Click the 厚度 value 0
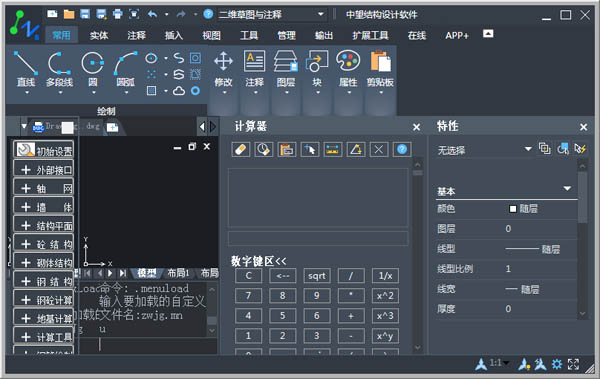 [x=508, y=309]
